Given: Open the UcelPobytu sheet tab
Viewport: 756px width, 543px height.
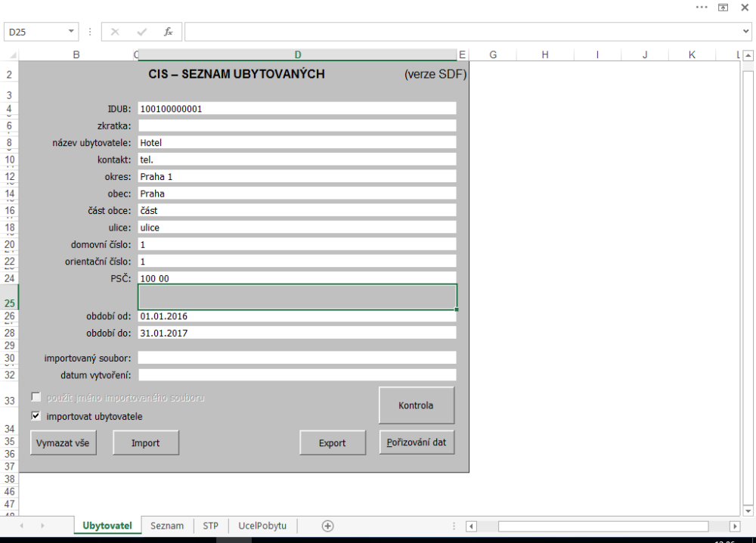Looking at the screenshot, I should coord(262,526).
